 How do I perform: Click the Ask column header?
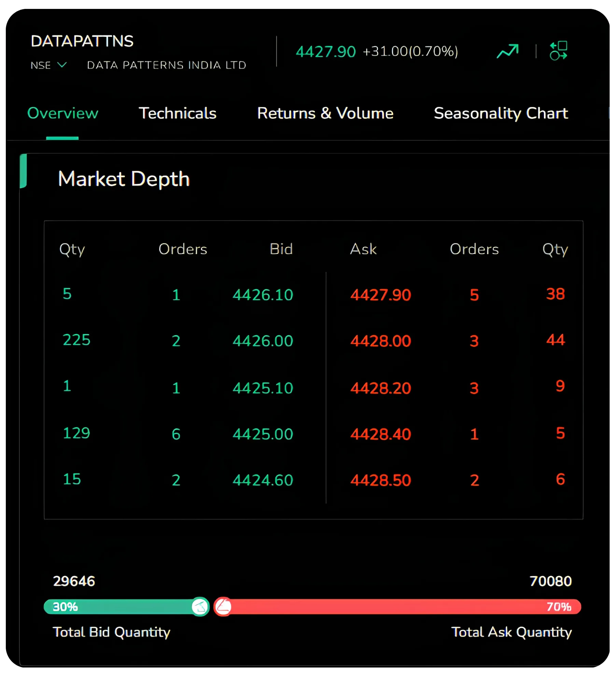coord(363,249)
